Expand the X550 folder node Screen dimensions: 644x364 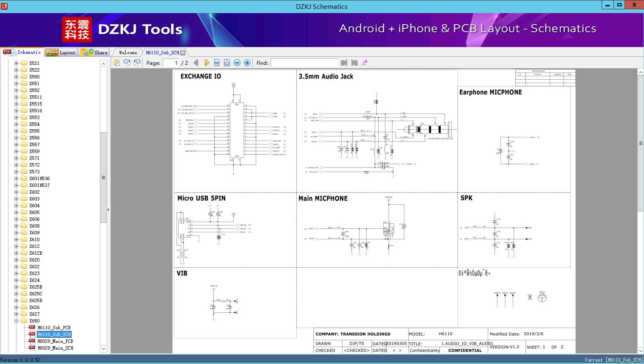click(x=16, y=77)
